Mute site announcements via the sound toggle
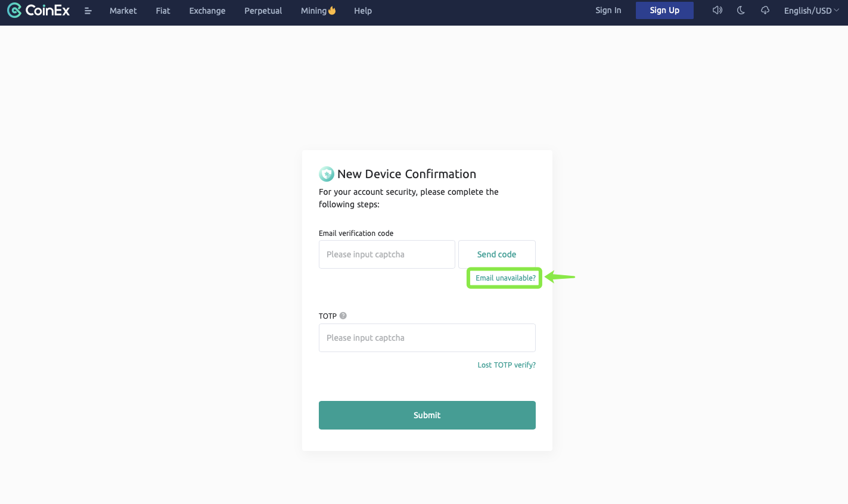This screenshot has width=848, height=504. [x=717, y=10]
